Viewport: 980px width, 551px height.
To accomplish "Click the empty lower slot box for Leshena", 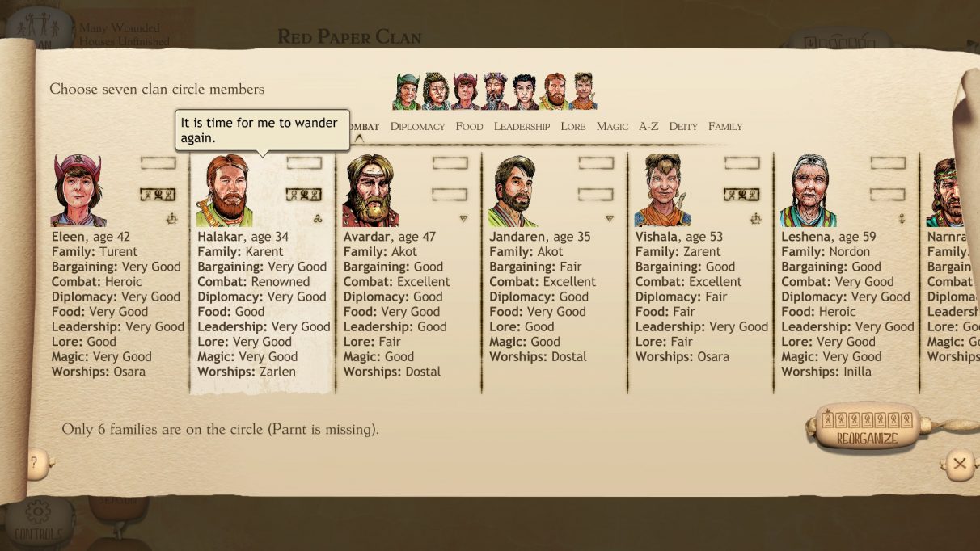I will (888, 195).
